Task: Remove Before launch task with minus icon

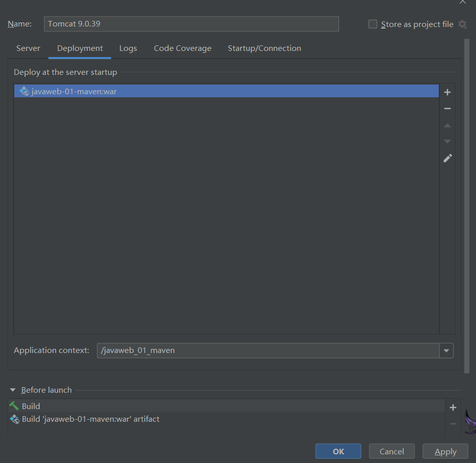Action: tap(453, 424)
